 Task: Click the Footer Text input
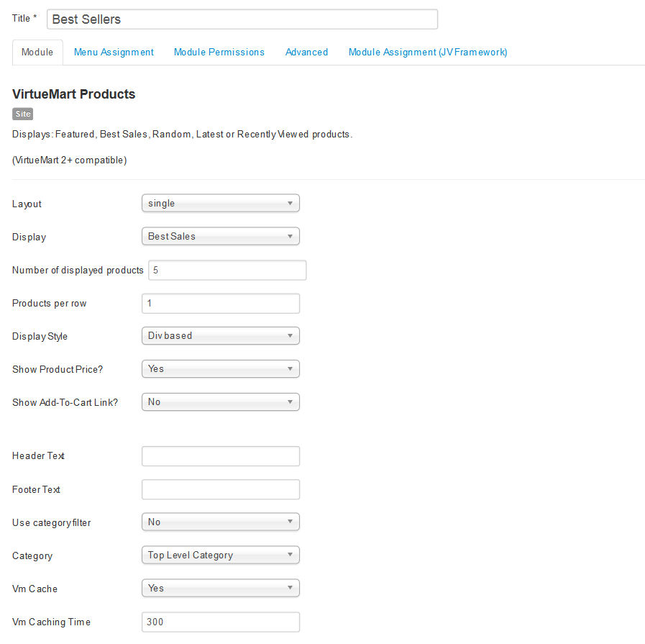click(221, 489)
